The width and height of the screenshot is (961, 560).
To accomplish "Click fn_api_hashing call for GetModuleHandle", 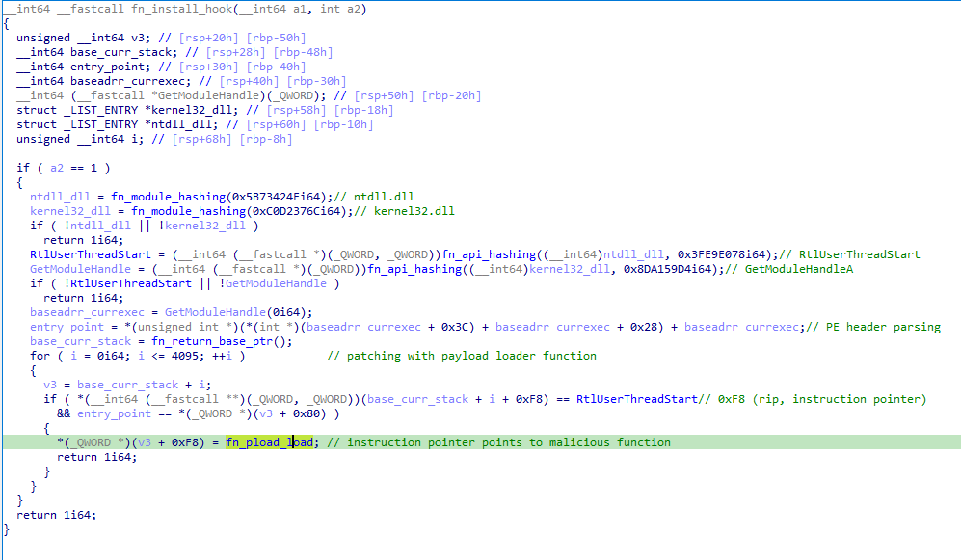I will 414,269.
